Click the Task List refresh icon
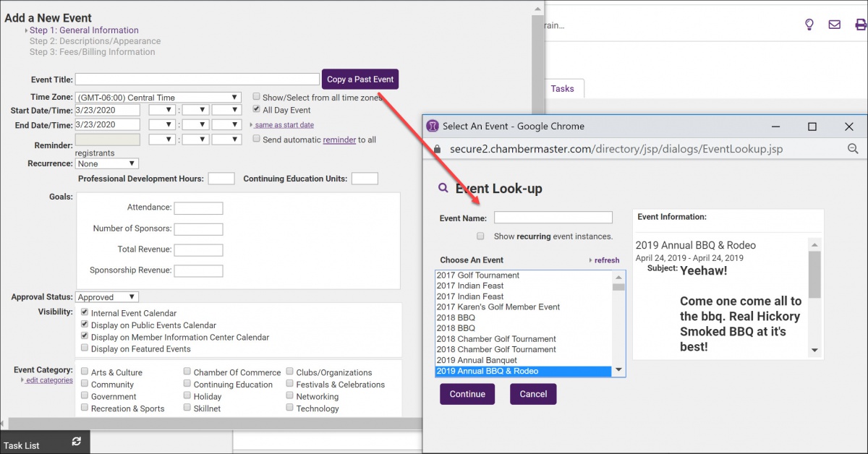The height and width of the screenshot is (454, 868). 76,442
